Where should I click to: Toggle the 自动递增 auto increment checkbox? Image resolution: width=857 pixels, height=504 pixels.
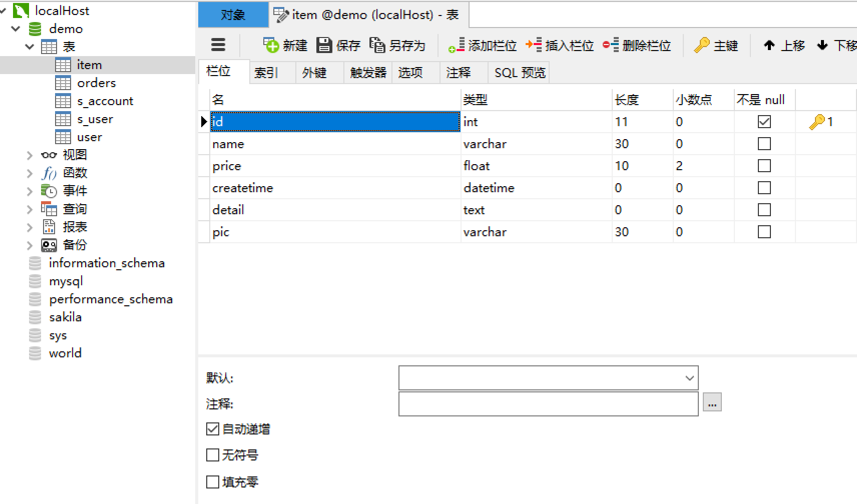coord(213,429)
